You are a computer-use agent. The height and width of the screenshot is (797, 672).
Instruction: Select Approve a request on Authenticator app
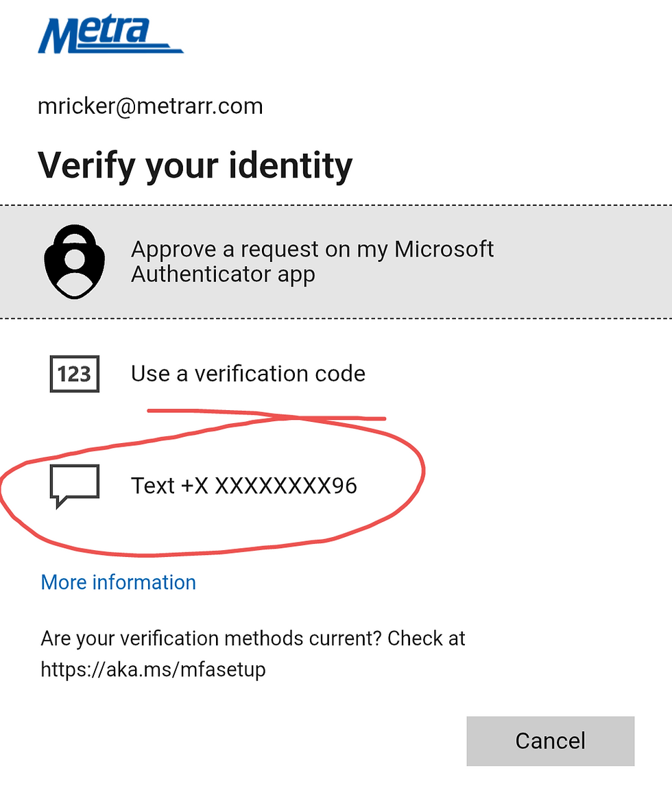click(312, 261)
